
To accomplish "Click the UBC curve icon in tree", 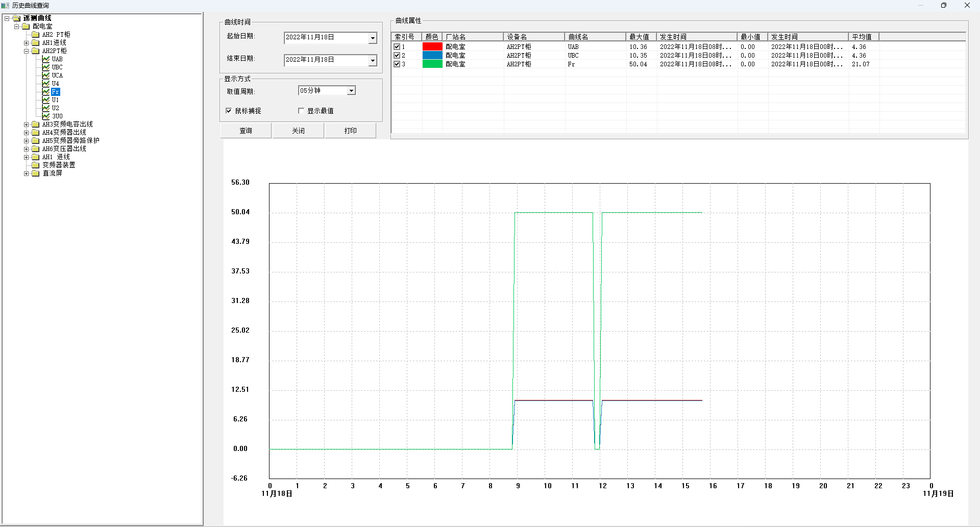I will 46,67.
